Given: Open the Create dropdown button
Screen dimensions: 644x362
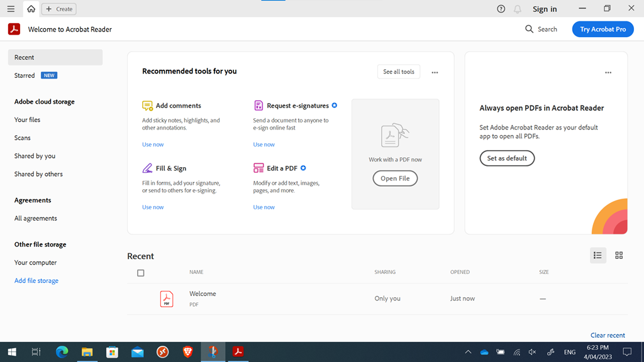Looking at the screenshot, I should 59,9.
